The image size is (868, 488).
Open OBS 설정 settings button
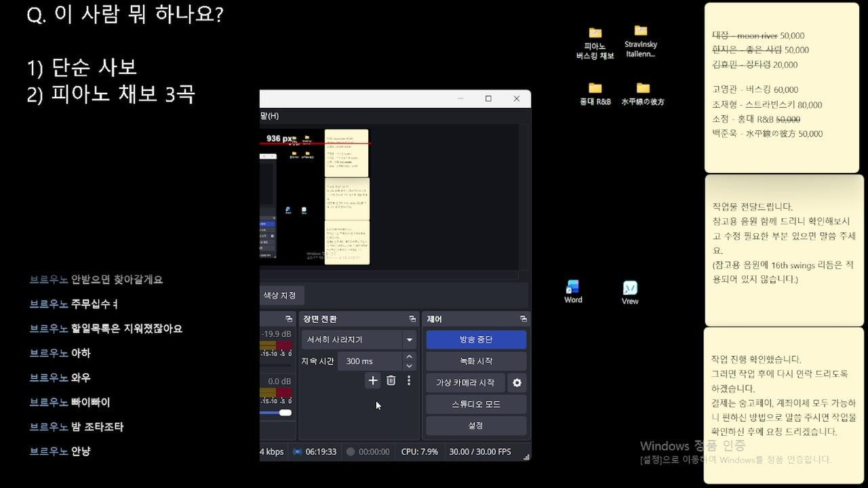[476, 426]
